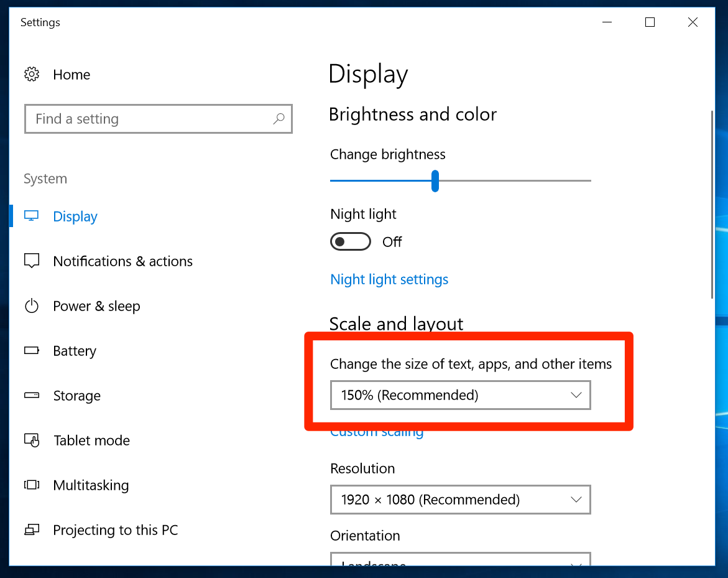This screenshot has height=578, width=728.
Task: Maximize the Settings window
Action: tap(650, 22)
